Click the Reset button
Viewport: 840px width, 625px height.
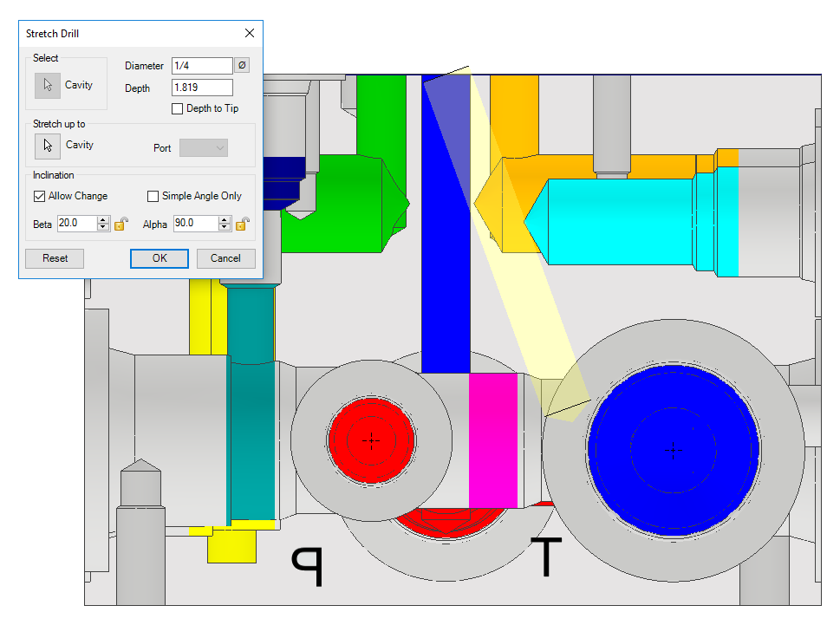point(55,258)
